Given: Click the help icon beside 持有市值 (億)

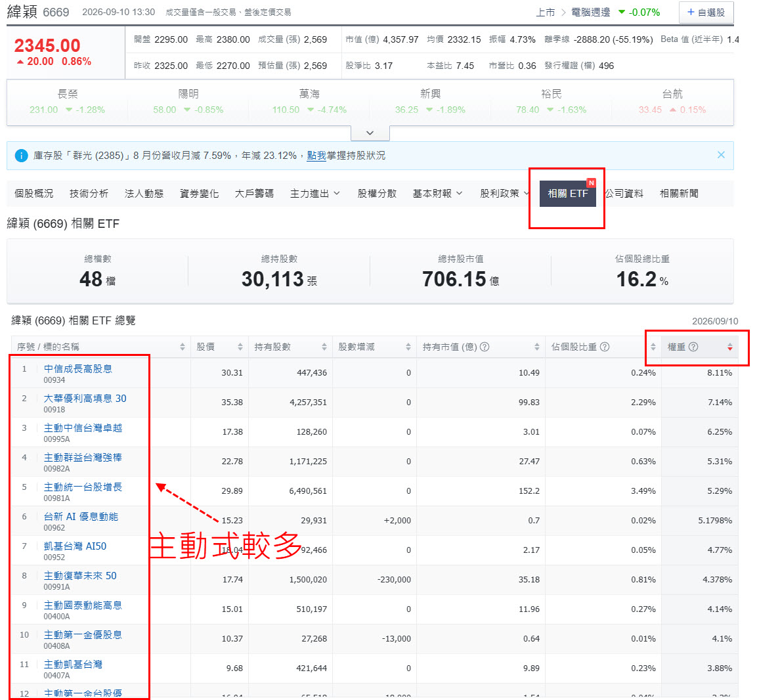Looking at the screenshot, I should pos(485,347).
